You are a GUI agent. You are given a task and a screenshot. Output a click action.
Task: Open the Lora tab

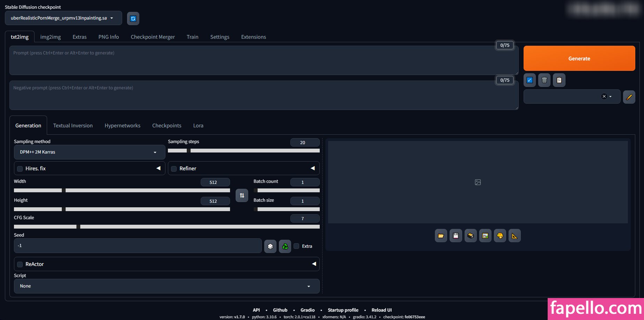click(x=198, y=126)
